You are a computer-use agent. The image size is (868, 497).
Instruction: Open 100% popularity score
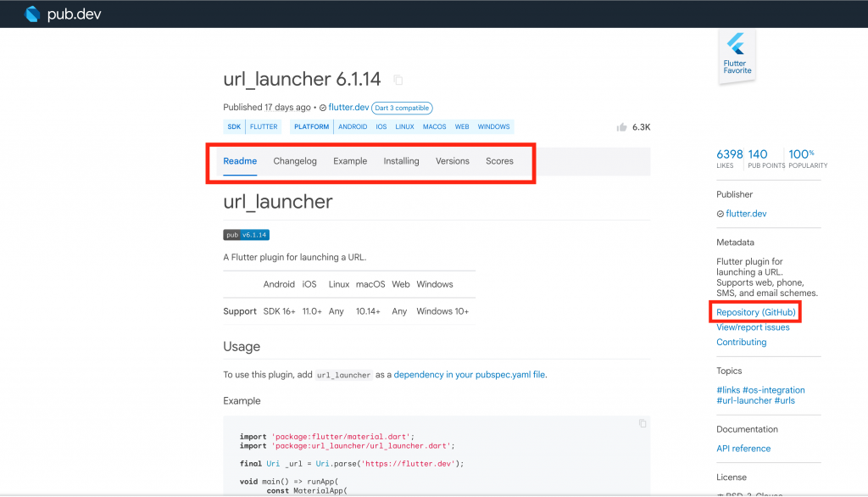[808, 158]
